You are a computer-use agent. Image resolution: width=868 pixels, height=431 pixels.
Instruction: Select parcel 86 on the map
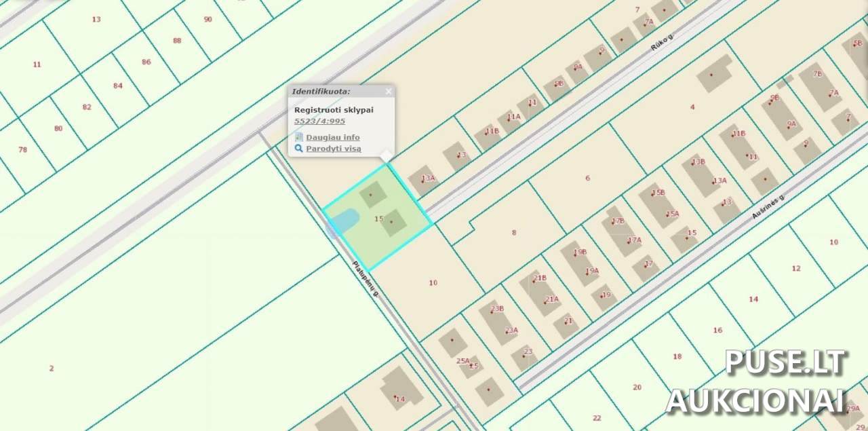pyautogui.click(x=146, y=62)
